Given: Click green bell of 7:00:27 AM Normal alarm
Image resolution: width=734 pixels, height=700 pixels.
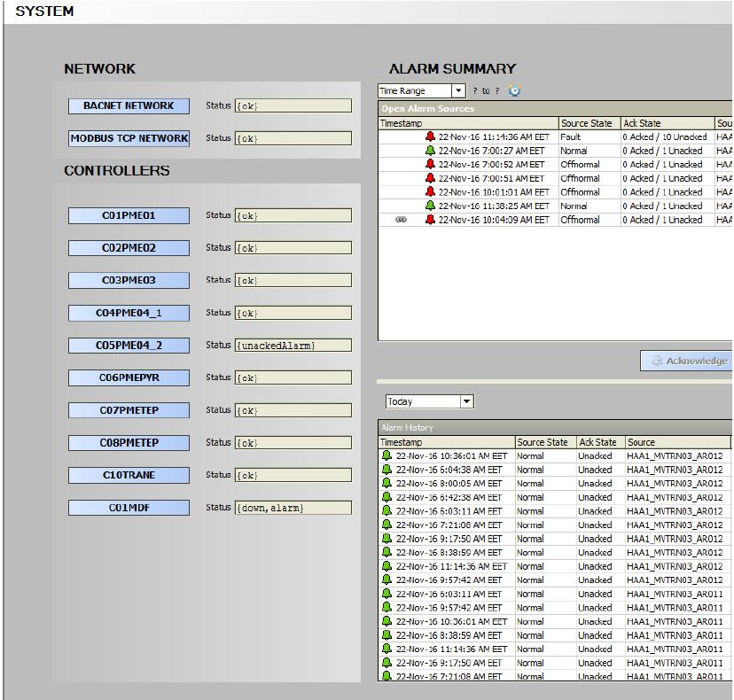Looking at the screenshot, I should [430, 151].
